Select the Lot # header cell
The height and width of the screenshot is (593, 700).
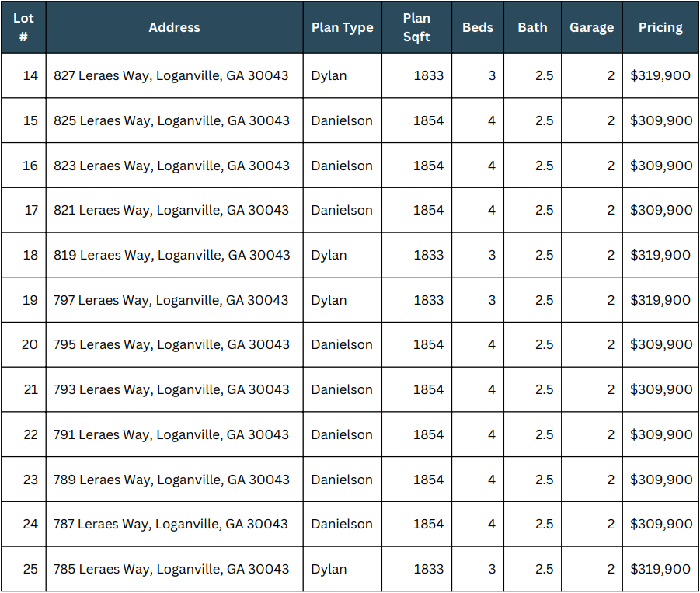click(x=23, y=27)
